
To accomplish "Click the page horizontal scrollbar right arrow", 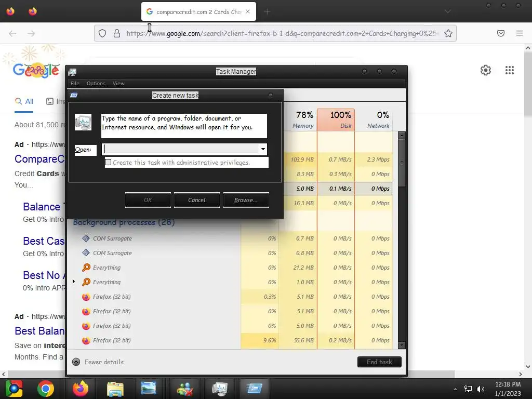I will click(521, 374).
